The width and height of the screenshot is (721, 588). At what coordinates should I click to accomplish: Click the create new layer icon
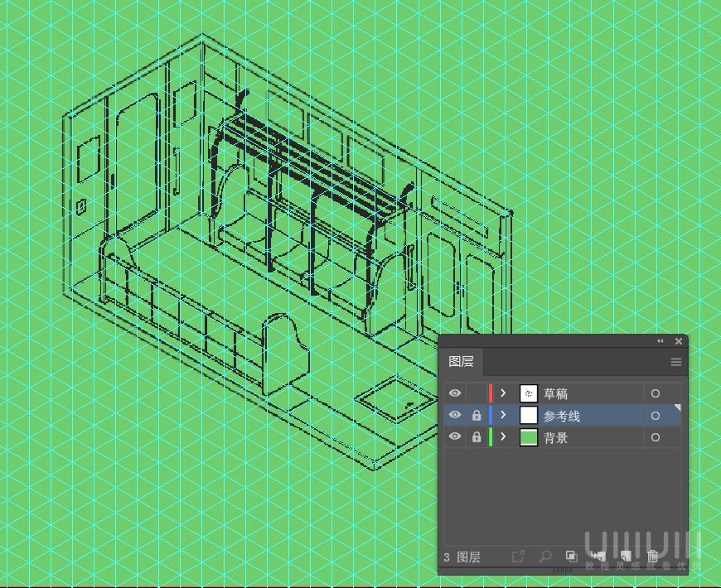coord(626,557)
